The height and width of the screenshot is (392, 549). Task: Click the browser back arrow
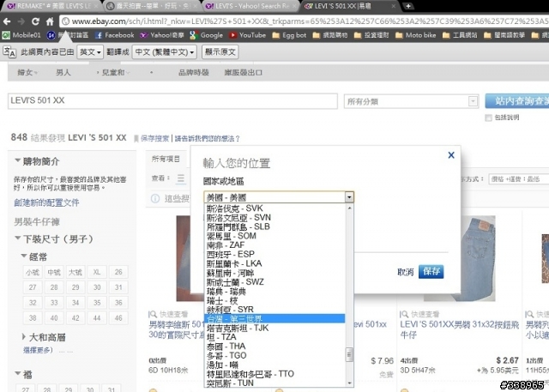[7, 21]
